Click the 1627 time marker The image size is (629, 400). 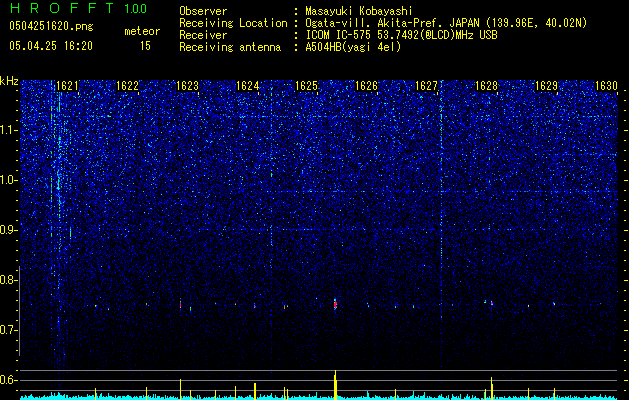[x=426, y=86]
